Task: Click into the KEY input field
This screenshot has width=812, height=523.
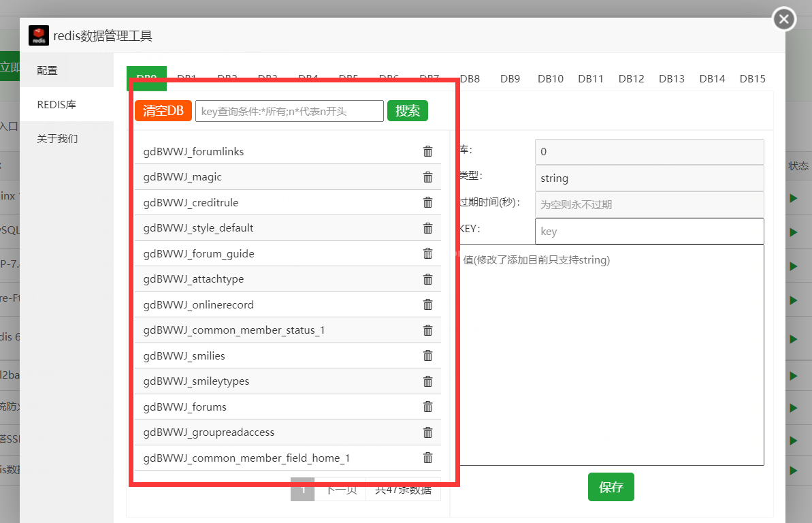Action: coord(649,232)
